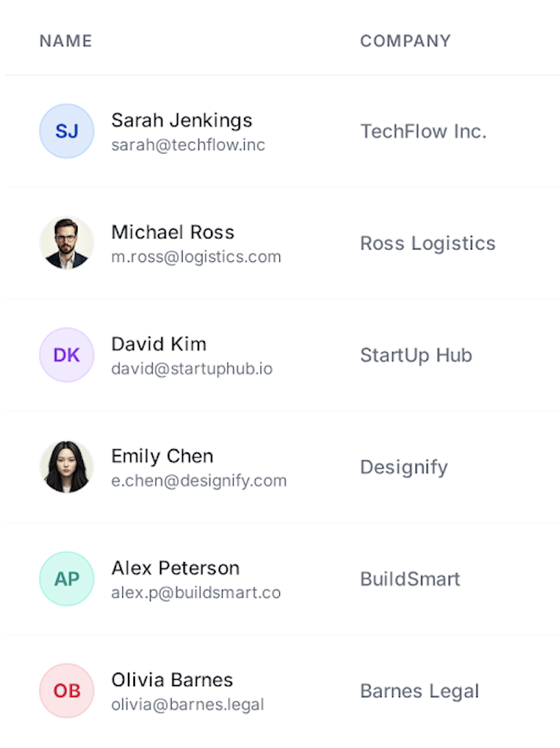
Task: Open Sarah Jenkings' contact name
Action: [182, 120]
